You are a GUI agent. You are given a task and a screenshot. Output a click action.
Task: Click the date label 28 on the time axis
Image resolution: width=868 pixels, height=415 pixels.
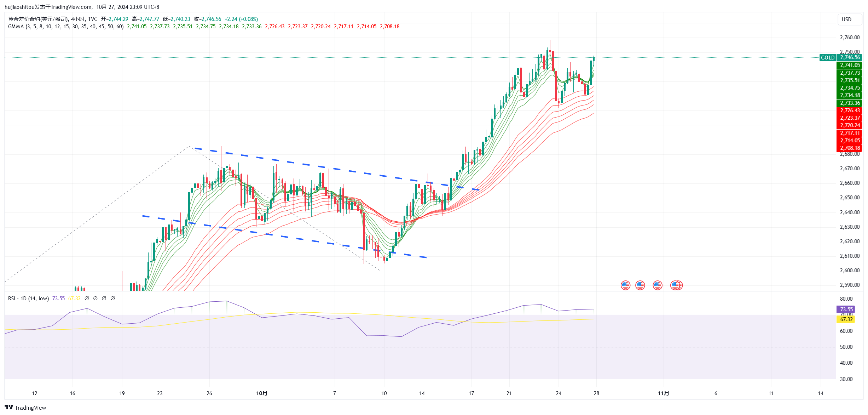coord(596,393)
